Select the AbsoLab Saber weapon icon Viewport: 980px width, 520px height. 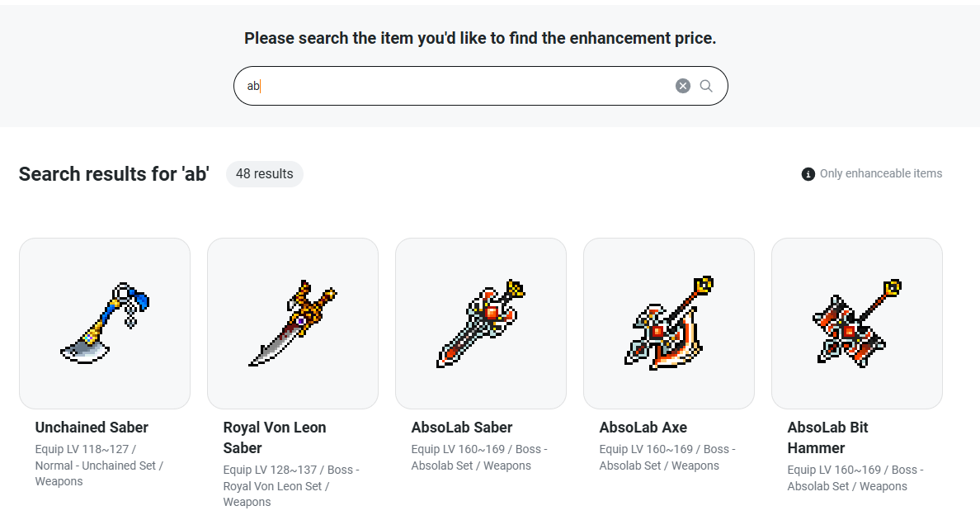pos(481,324)
